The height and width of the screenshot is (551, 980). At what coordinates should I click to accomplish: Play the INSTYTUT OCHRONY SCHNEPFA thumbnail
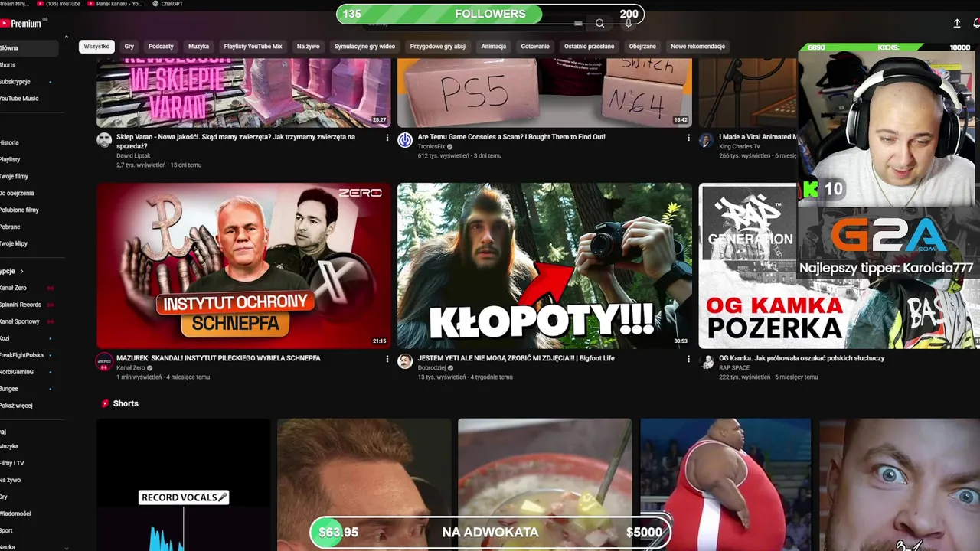point(243,266)
